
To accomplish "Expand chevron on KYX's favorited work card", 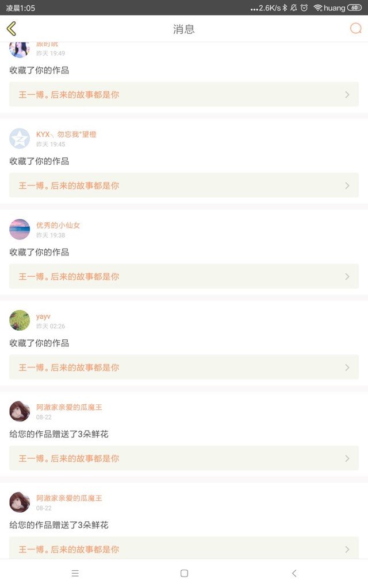I will coord(347,185).
